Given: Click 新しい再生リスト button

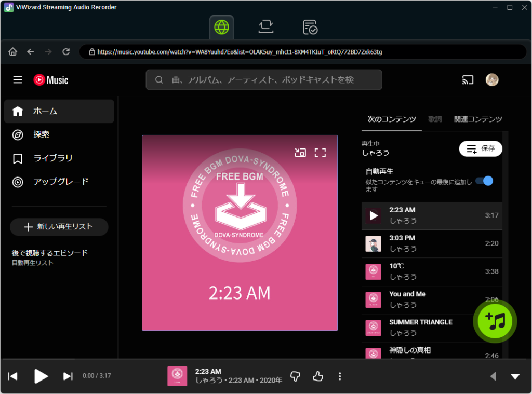Looking at the screenshot, I should pos(59,227).
